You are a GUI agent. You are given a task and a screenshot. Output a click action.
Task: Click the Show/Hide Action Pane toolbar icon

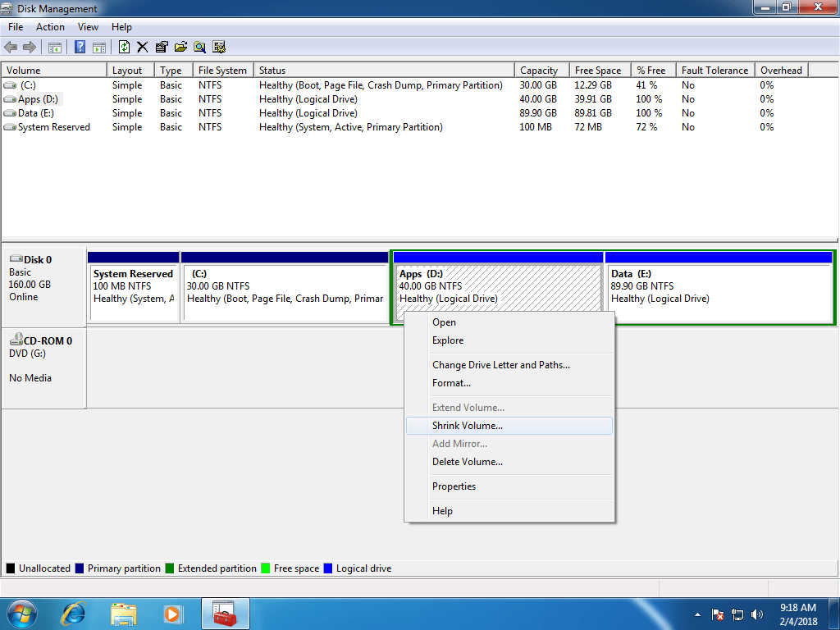pos(98,47)
